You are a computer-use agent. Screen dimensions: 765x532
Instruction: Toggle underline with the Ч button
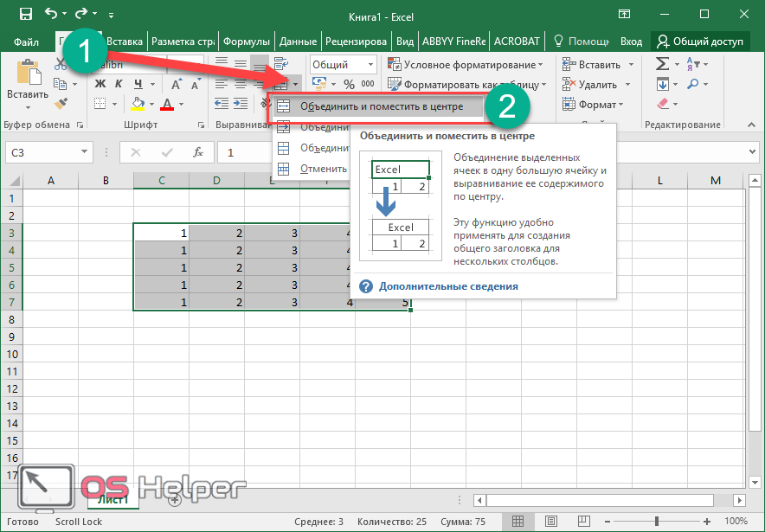click(x=138, y=84)
